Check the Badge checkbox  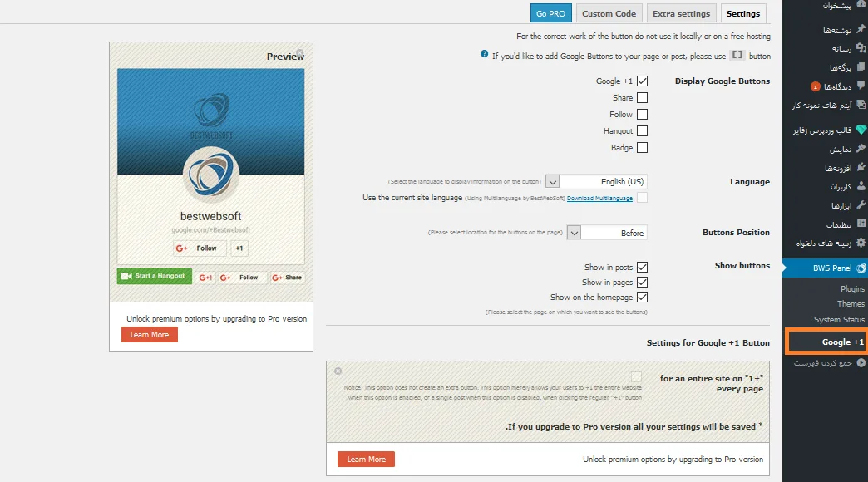click(x=642, y=147)
